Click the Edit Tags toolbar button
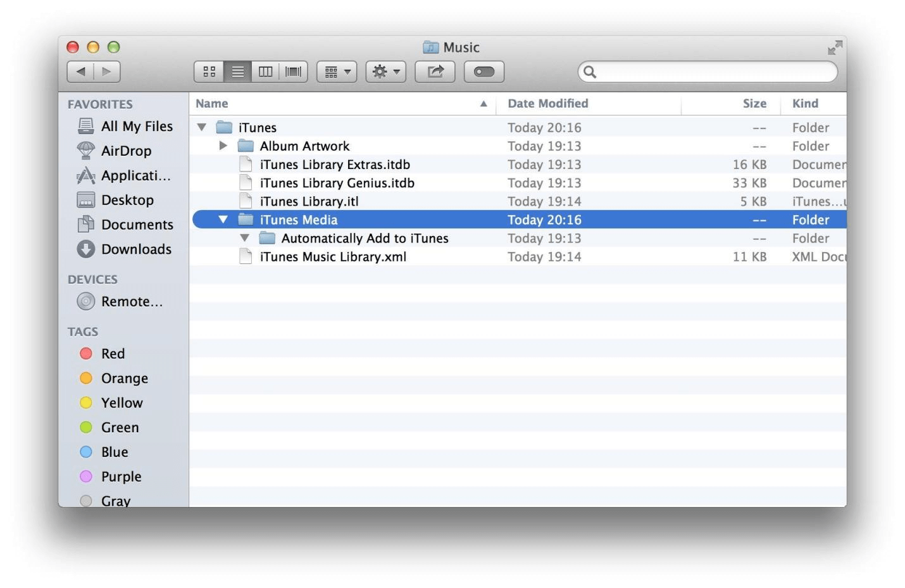This screenshot has width=905, height=588. point(484,72)
